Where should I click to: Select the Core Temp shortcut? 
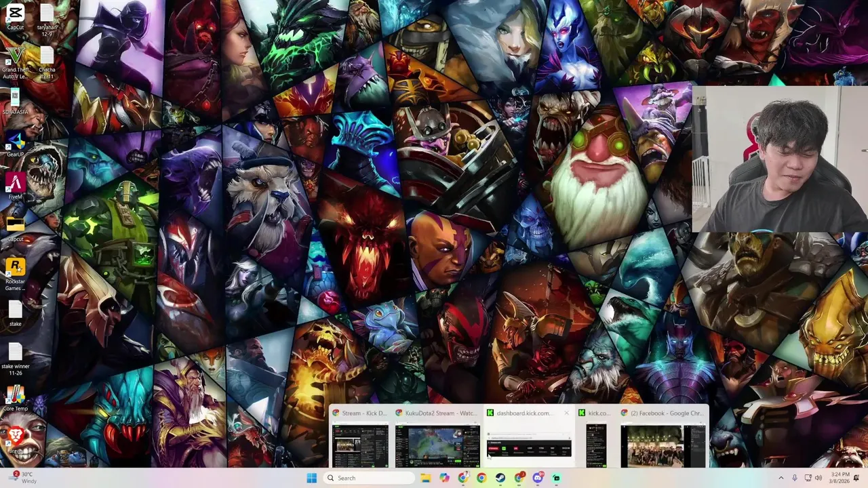point(15,399)
